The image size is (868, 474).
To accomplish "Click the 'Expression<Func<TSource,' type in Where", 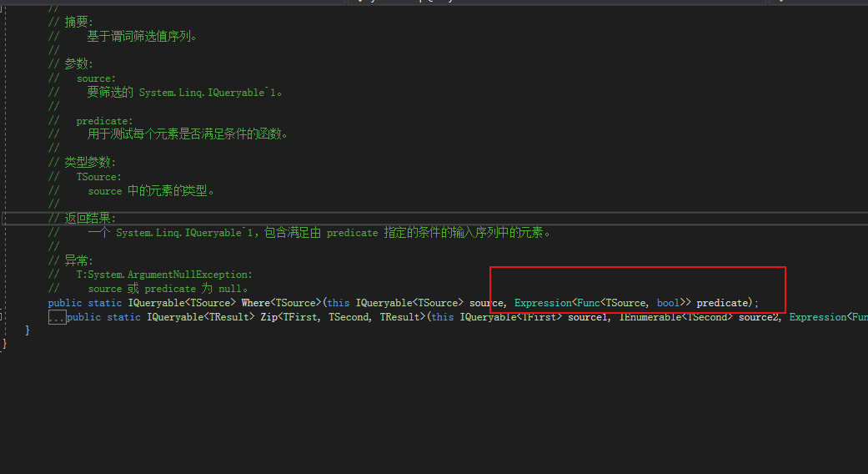I will coord(580,303).
